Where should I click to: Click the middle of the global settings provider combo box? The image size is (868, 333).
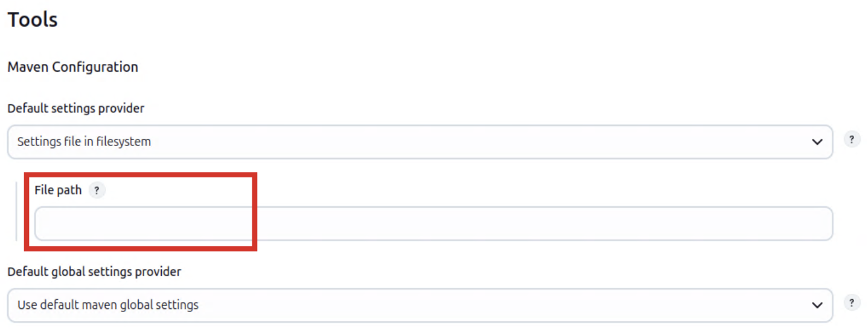tap(420, 305)
